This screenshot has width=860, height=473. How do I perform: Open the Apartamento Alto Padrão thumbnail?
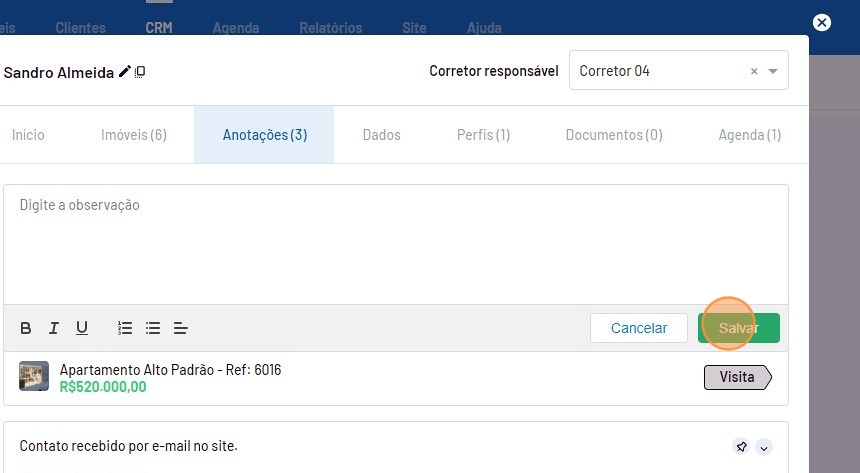pyautogui.click(x=34, y=377)
